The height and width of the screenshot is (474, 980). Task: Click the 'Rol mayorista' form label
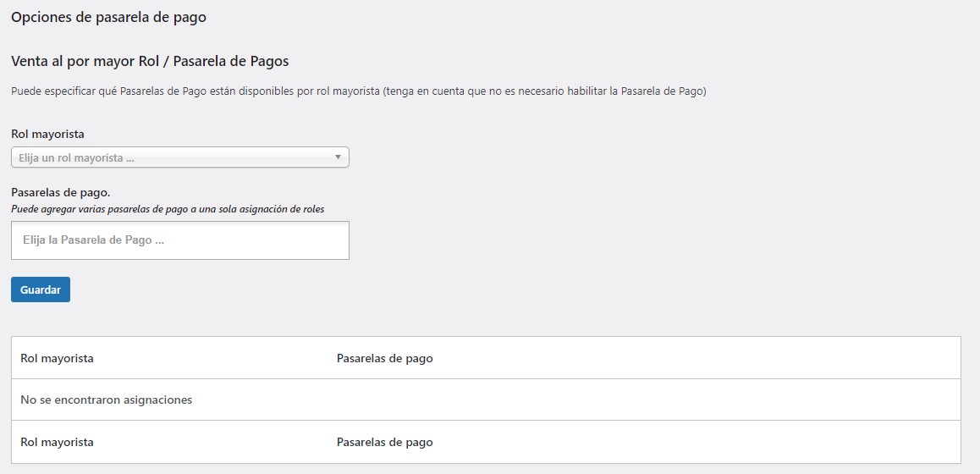47,134
